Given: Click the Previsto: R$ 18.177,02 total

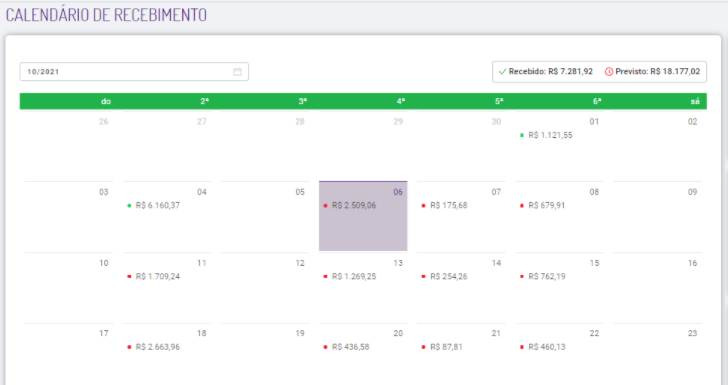Looking at the screenshot, I should pos(657,72).
